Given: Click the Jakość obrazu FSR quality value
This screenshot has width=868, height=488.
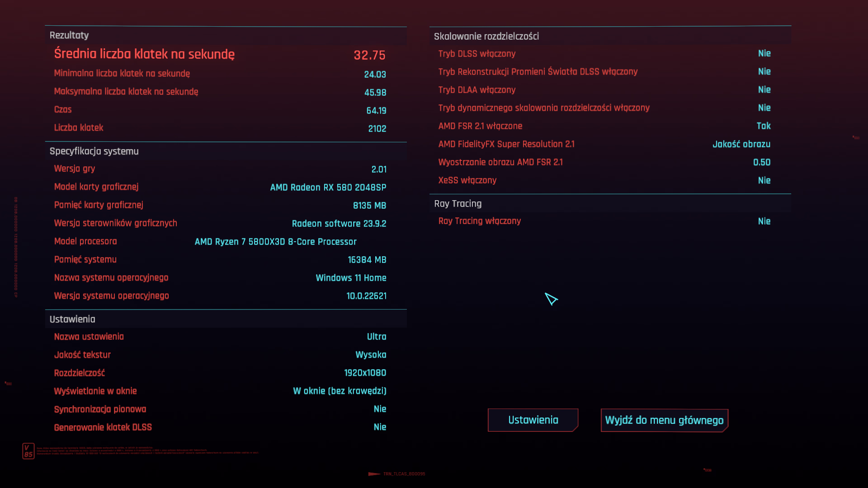Looking at the screenshot, I should (741, 144).
